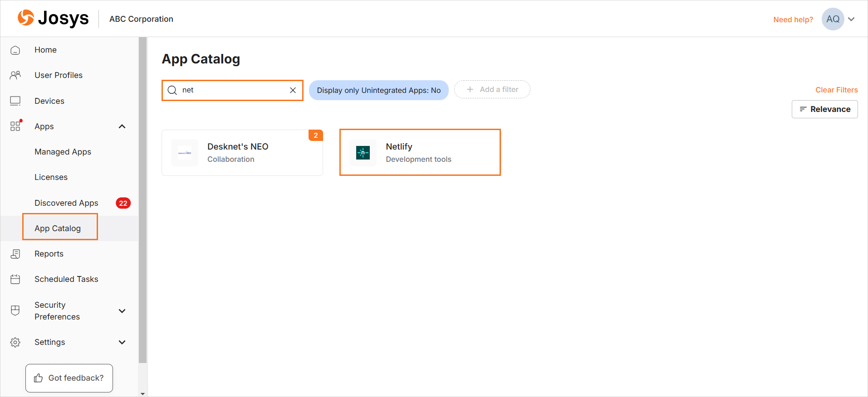Click the search magnifier icon
The width and height of the screenshot is (868, 397).
(172, 90)
